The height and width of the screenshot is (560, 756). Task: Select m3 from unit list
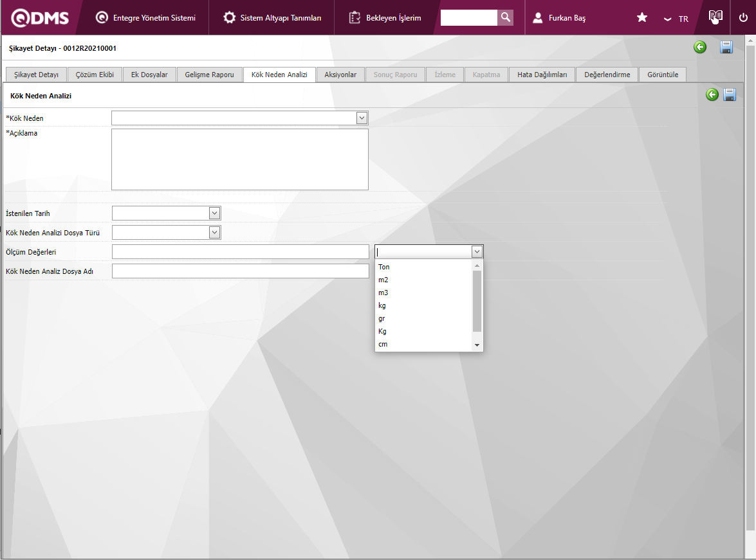[x=424, y=293]
